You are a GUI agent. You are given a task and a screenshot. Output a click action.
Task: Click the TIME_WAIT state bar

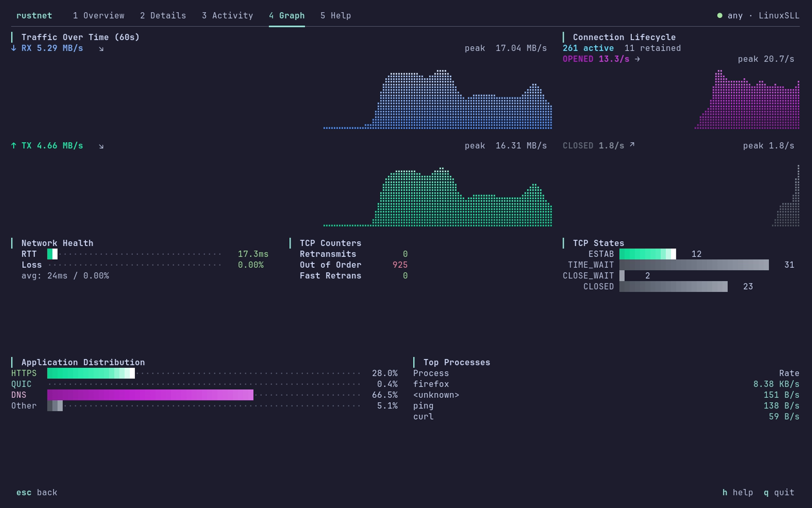point(694,265)
